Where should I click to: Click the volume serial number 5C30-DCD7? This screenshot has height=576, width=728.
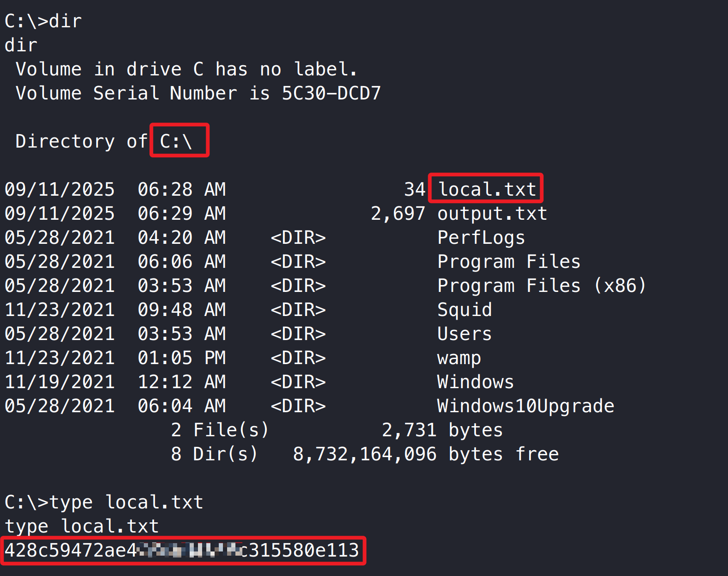pos(331,93)
